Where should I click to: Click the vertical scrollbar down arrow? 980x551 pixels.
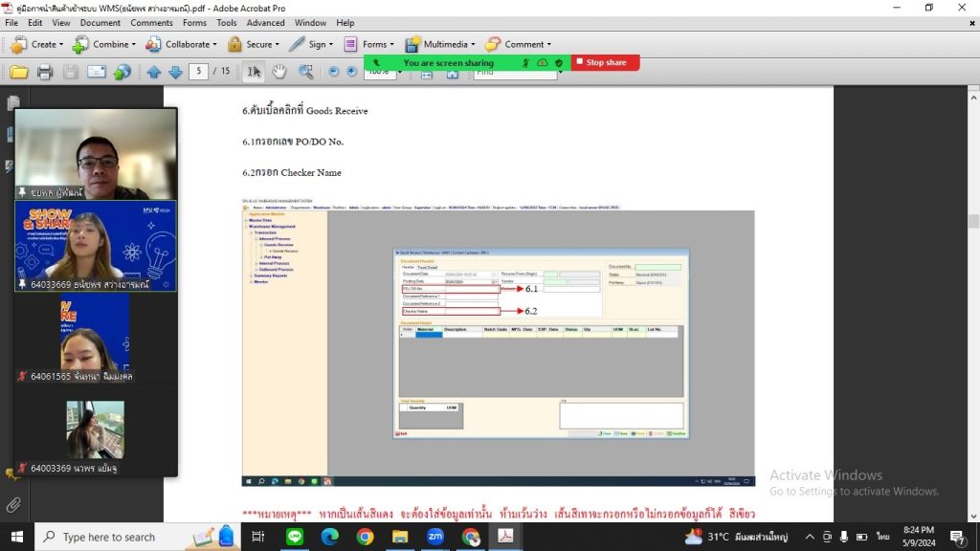click(973, 517)
